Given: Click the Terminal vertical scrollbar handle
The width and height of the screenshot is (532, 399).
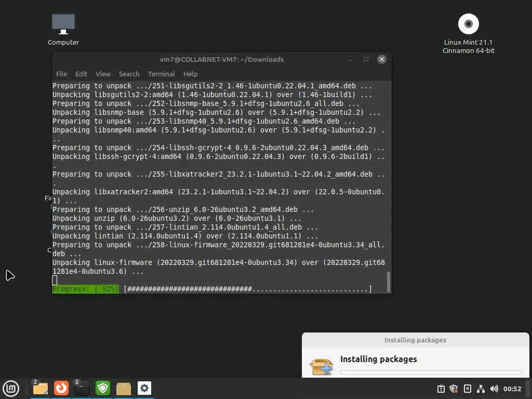Looking at the screenshot, I should [x=389, y=281].
